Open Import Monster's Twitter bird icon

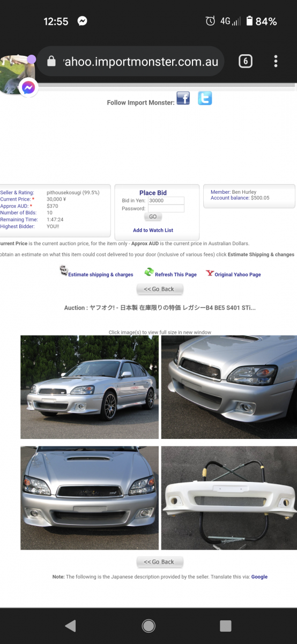point(205,98)
